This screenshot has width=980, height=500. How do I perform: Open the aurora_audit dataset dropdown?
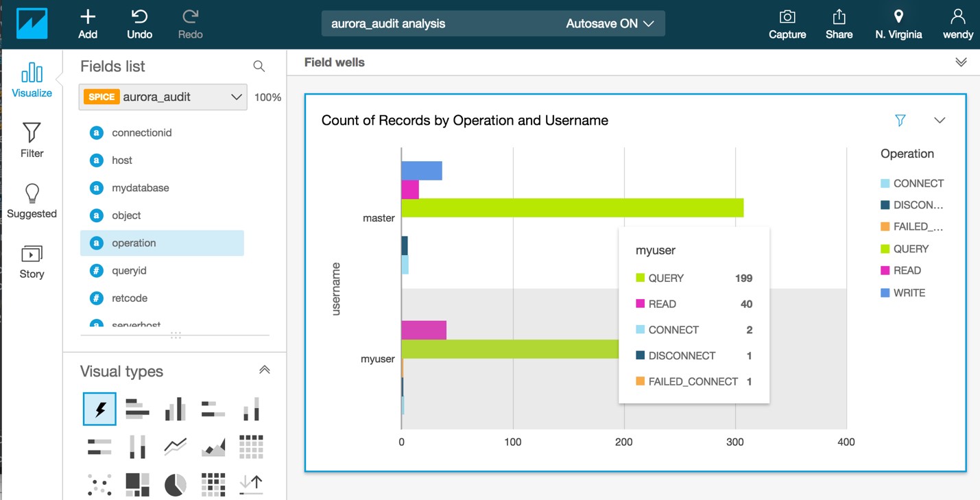click(x=163, y=97)
